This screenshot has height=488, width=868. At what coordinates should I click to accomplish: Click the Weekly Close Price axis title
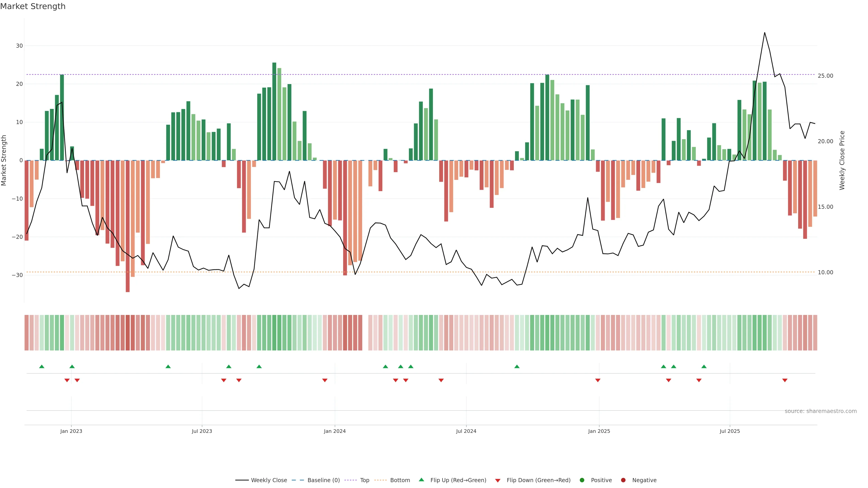[842, 160]
